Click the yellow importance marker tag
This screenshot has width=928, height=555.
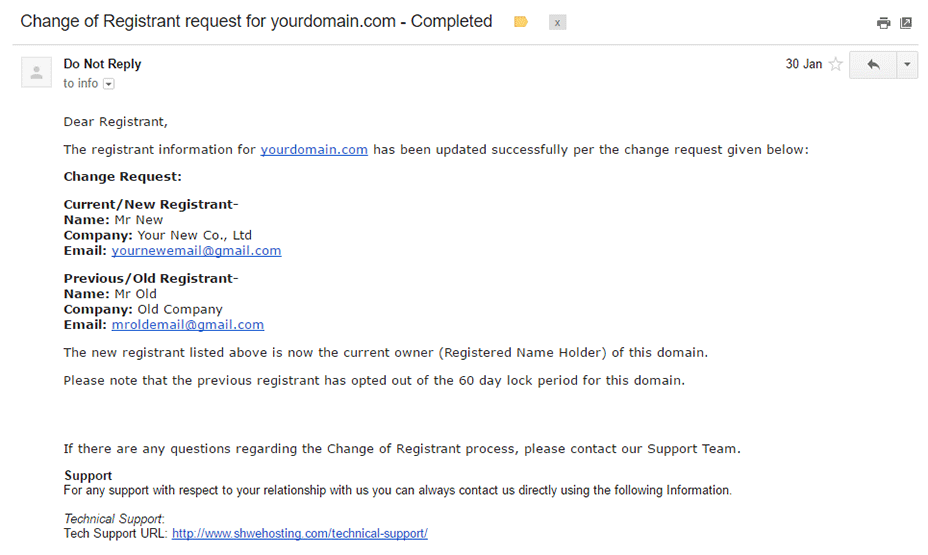[521, 22]
